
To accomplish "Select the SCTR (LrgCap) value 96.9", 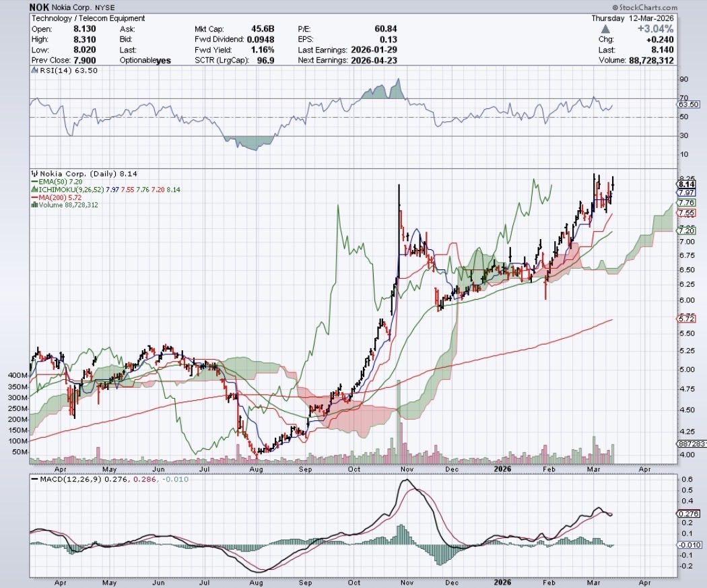I will pyautogui.click(x=266, y=60).
